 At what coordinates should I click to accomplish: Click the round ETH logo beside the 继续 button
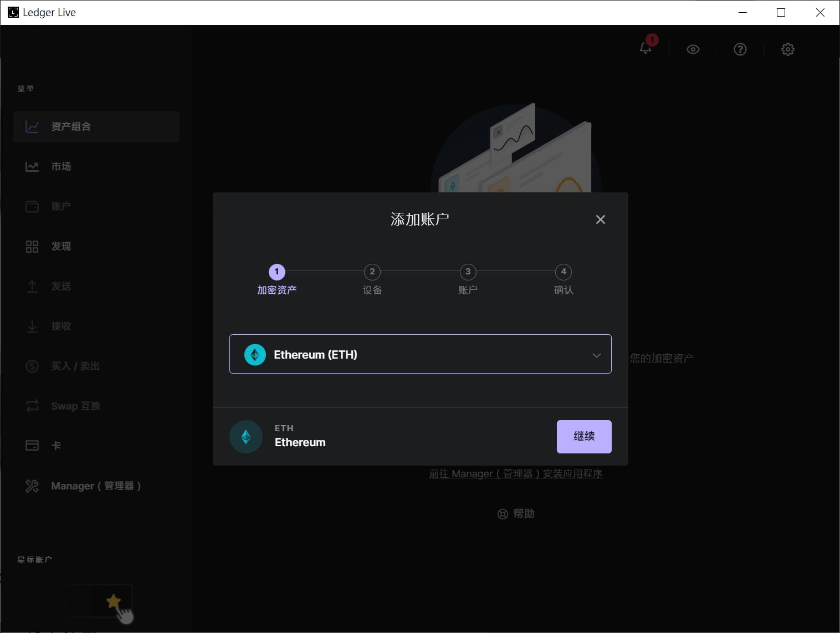click(246, 437)
